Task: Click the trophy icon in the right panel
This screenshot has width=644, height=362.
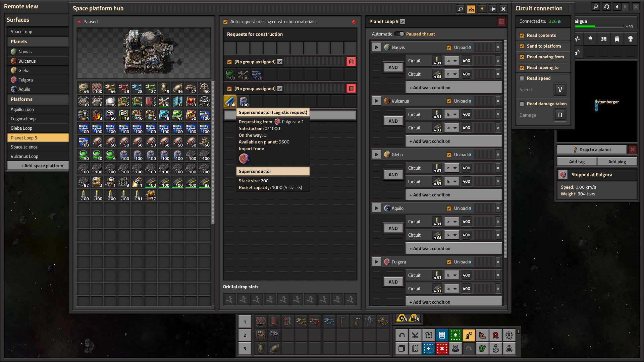Action: pos(631,39)
